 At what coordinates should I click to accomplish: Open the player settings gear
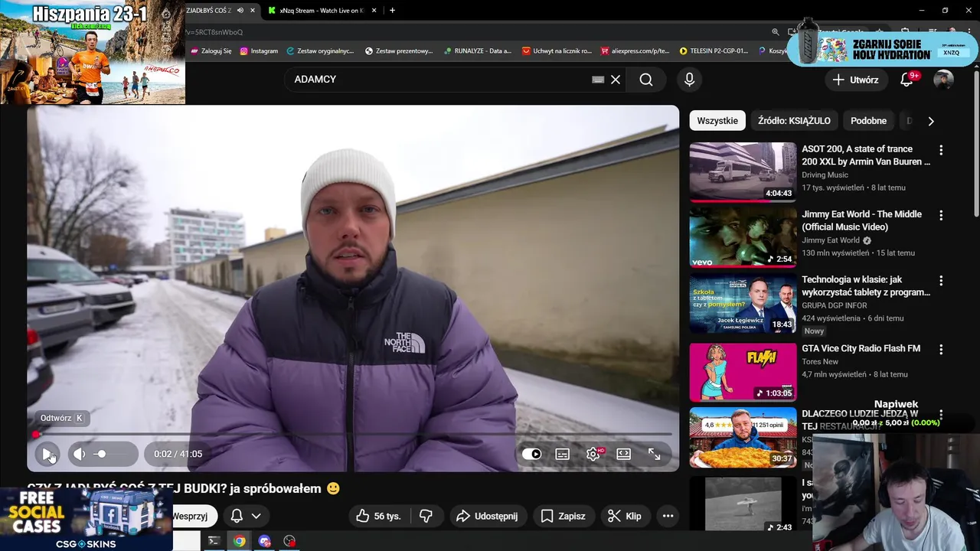coord(593,454)
